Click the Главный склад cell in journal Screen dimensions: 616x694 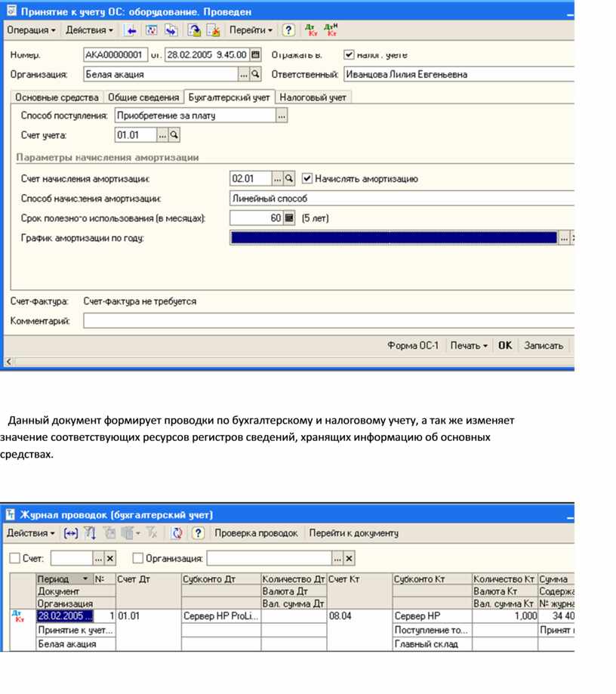[432, 644]
